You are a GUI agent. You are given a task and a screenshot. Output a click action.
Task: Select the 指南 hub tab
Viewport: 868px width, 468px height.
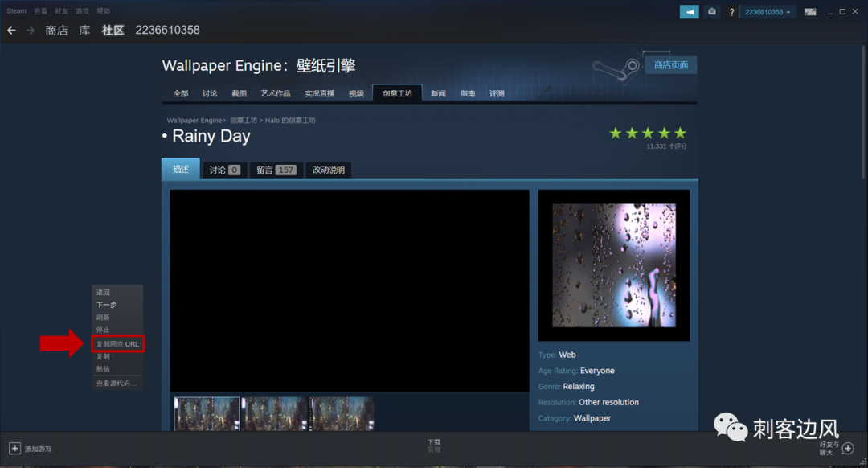point(468,93)
